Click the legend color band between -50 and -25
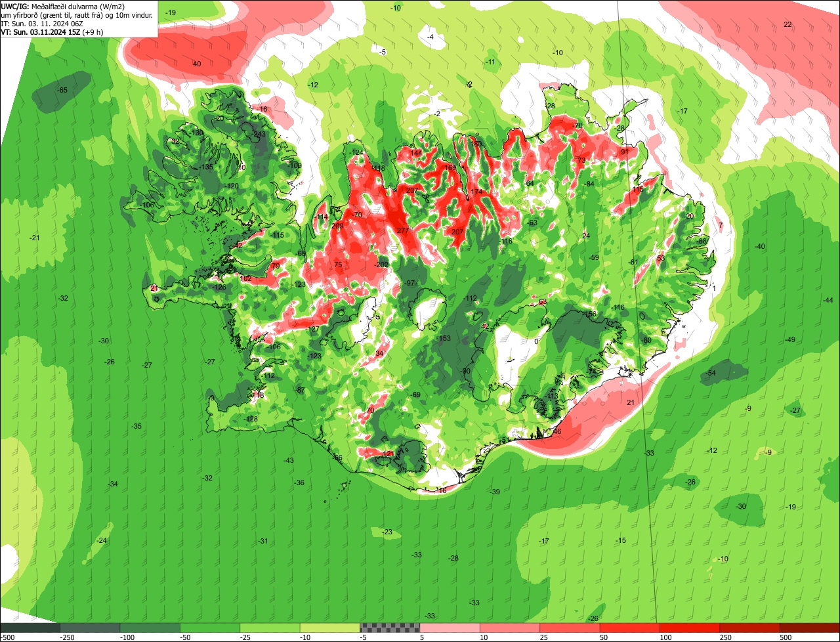 point(210,628)
